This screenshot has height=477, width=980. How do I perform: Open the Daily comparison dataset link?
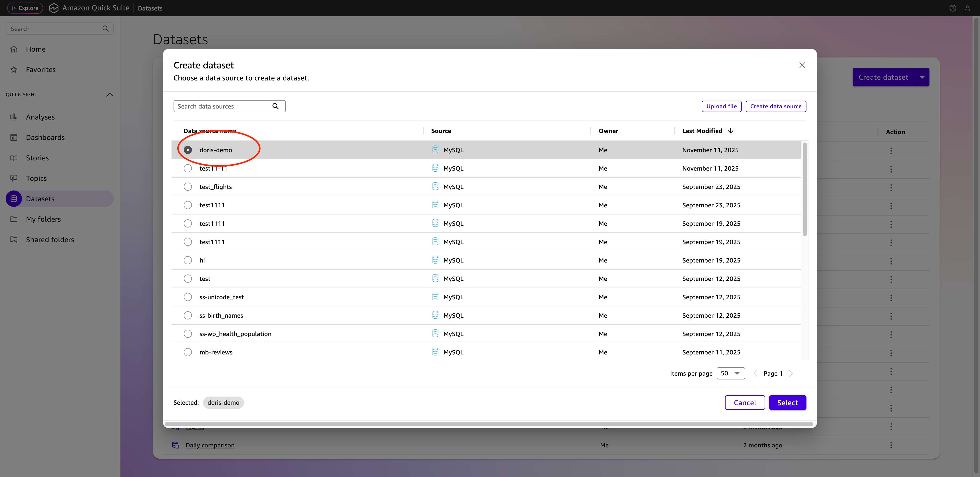(x=210, y=445)
